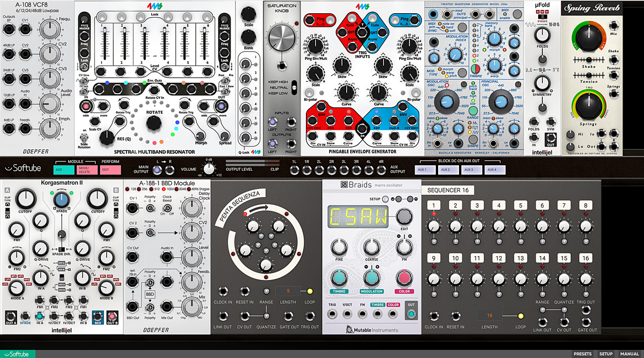Click the Spring Reverb Tension slider
Image resolution: width=644 pixels, height=358 pixels.
coord(589,75)
